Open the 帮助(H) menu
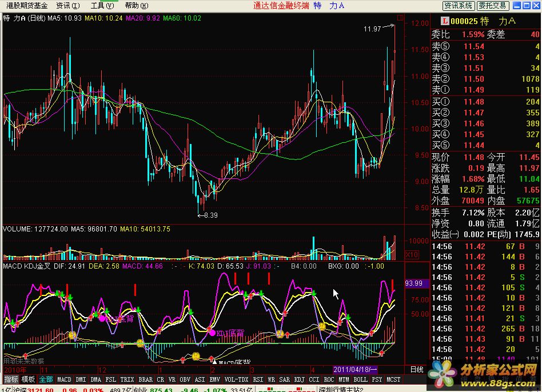Screen dimensions: 542x392 [x=137, y=6]
